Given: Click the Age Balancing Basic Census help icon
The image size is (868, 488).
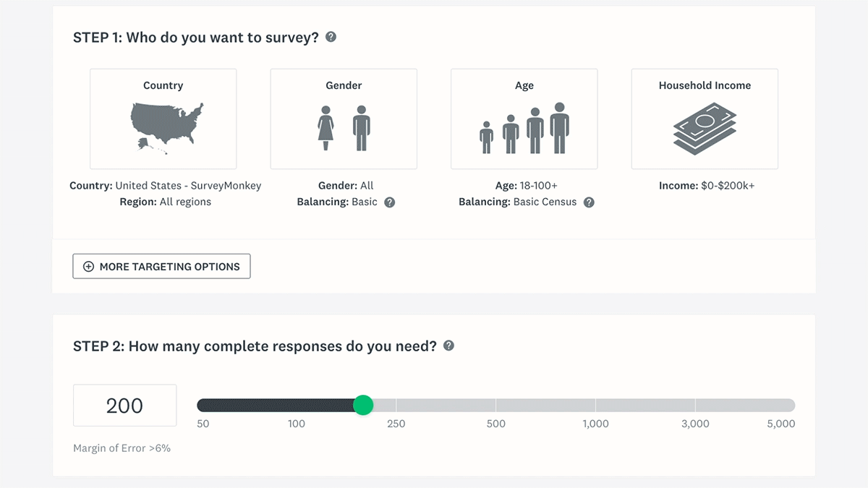Looking at the screenshot, I should coord(589,202).
